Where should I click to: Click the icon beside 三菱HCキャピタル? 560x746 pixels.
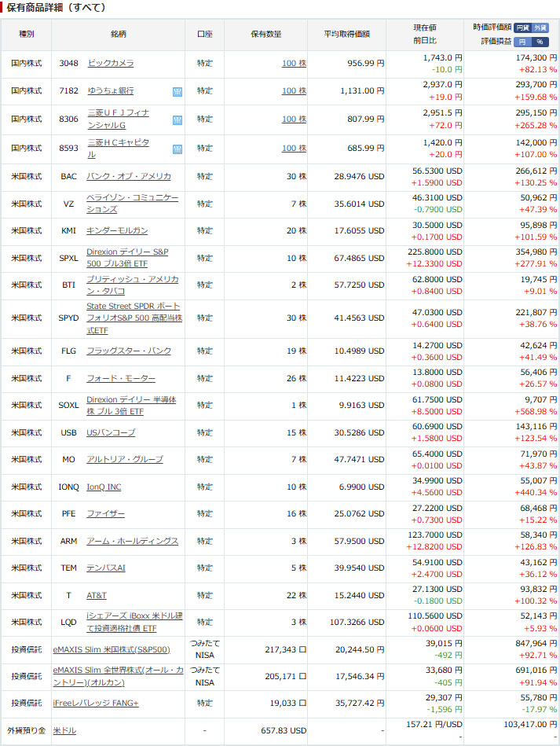[x=177, y=149]
